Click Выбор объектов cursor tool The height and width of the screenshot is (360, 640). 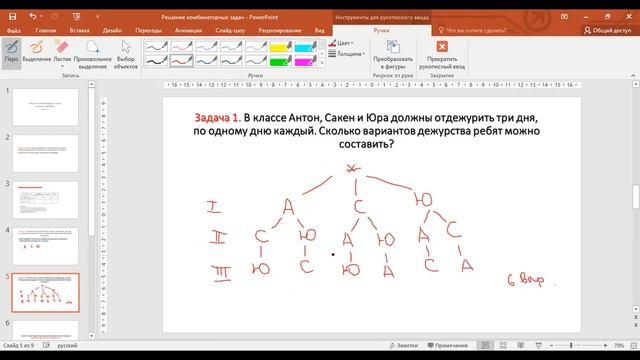pos(126,54)
